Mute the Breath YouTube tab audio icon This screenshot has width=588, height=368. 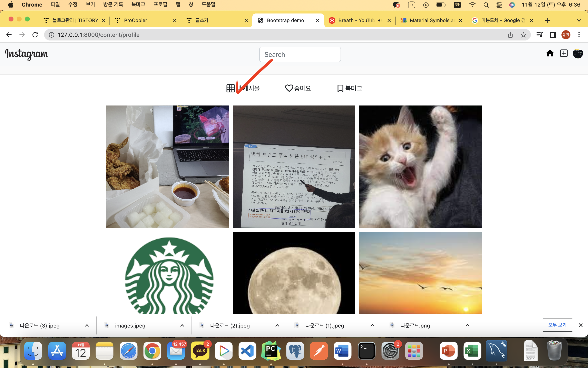pos(381,20)
